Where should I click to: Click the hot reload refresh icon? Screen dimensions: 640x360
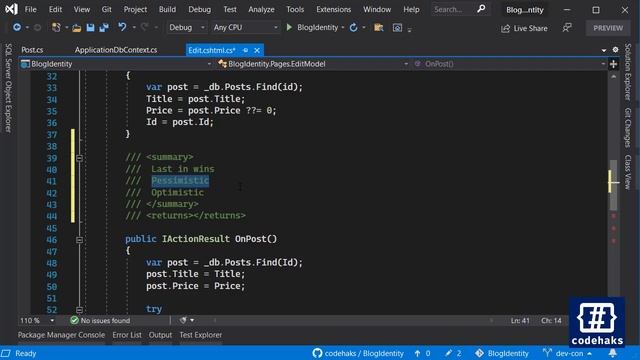click(x=353, y=27)
